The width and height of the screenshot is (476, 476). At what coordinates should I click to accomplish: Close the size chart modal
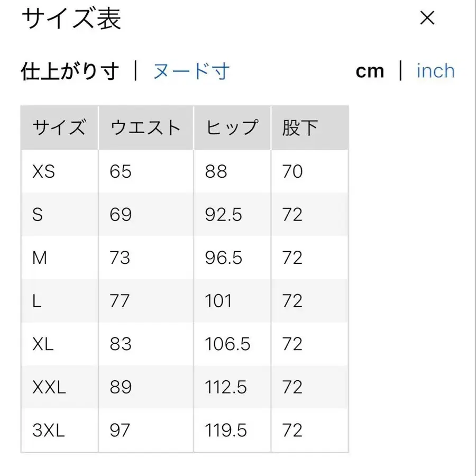point(427,19)
